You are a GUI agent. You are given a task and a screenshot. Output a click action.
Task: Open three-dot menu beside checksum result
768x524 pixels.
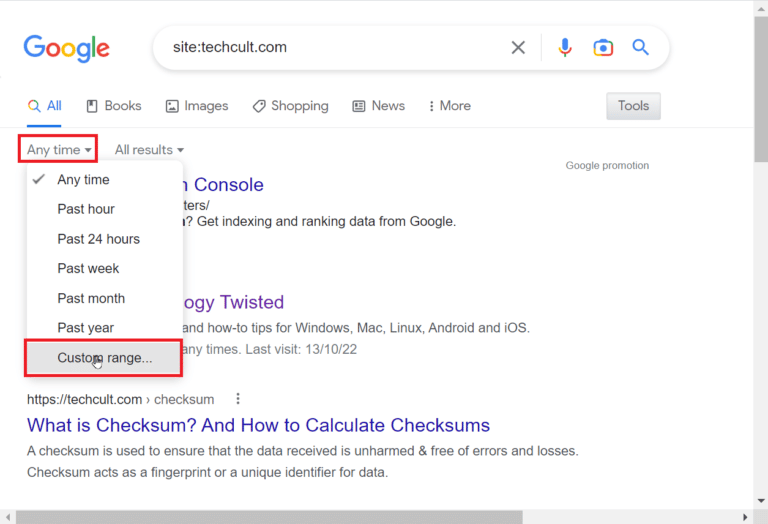click(238, 399)
